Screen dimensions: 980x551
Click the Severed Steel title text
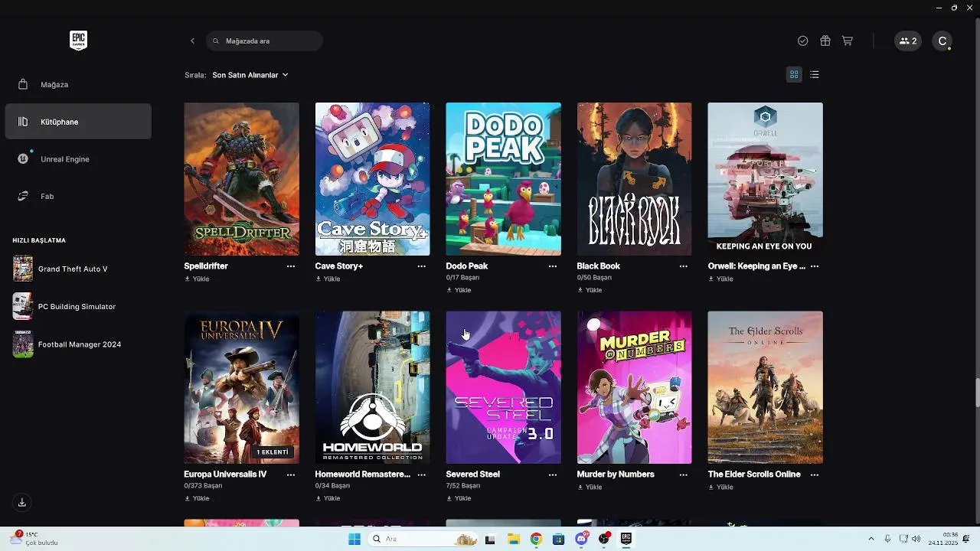(x=472, y=474)
